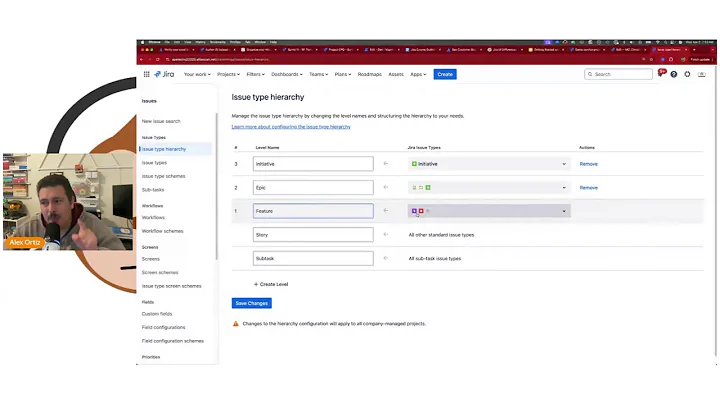The image size is (720, 404).
Task: Click the Save Changes button
Action: click(x=252, y=303)
